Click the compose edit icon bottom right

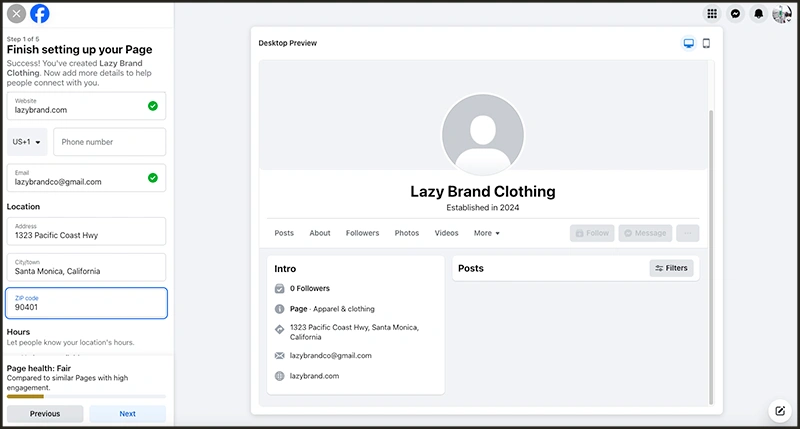(780, 410)
